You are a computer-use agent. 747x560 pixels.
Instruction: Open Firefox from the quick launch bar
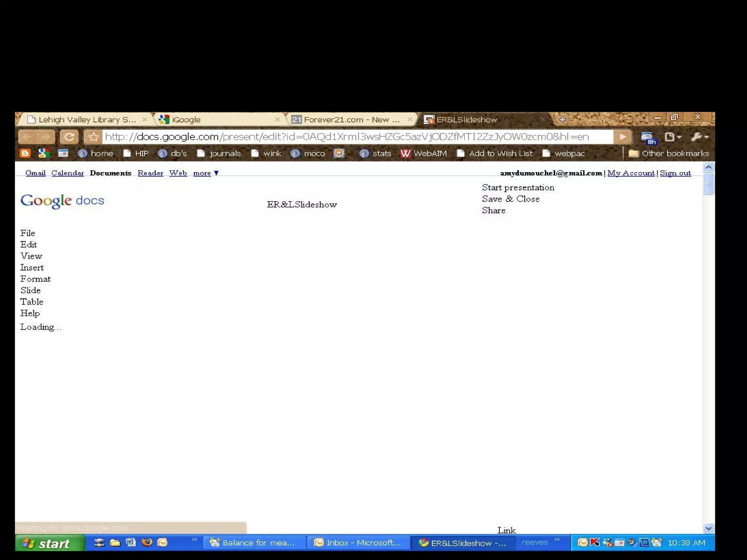[147, 542]
